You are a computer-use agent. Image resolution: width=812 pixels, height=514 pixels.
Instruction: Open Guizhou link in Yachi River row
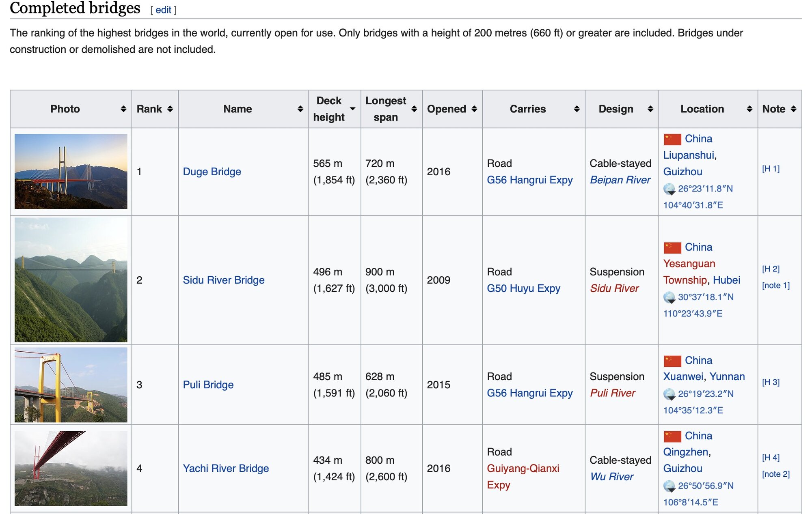tap(683, 469)
